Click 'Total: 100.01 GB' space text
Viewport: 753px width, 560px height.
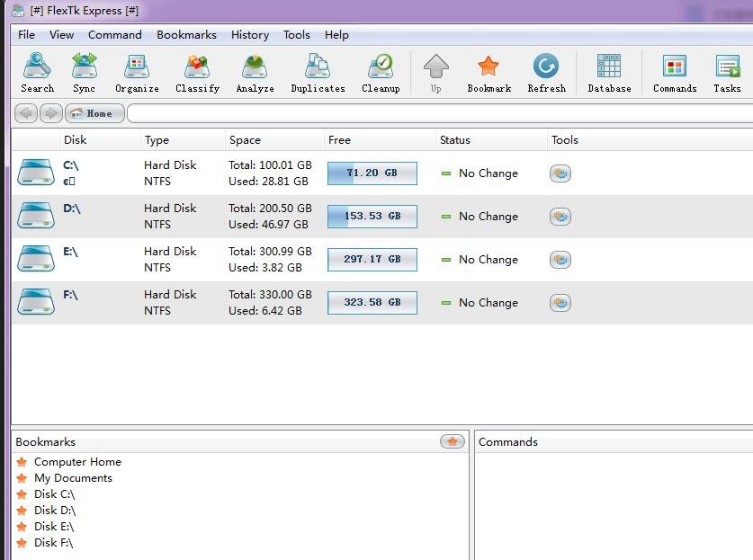tap(270, 165)
